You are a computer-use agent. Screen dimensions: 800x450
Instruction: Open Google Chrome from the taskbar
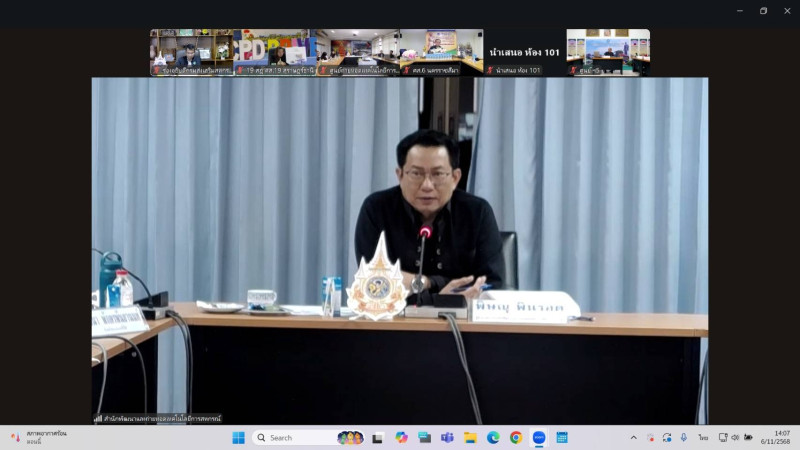[516, 438]
